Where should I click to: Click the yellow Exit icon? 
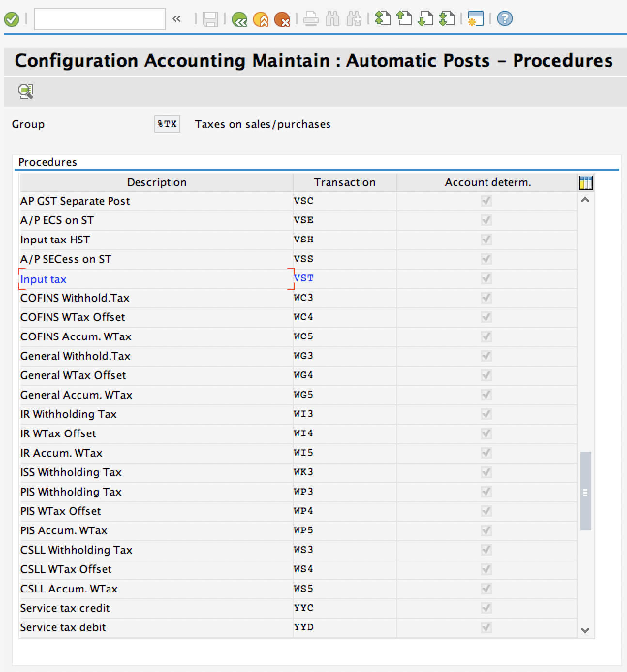click(x=261, y=19)
